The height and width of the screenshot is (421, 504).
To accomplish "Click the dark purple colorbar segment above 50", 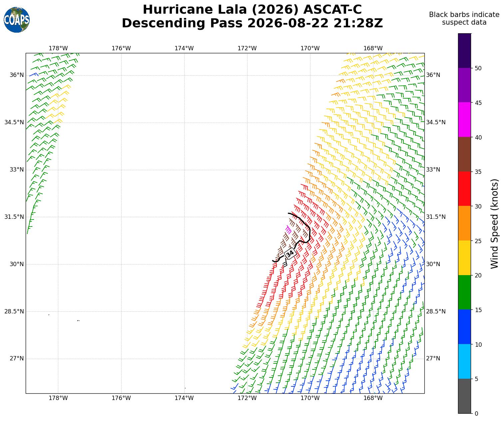I will pos(465,51).
